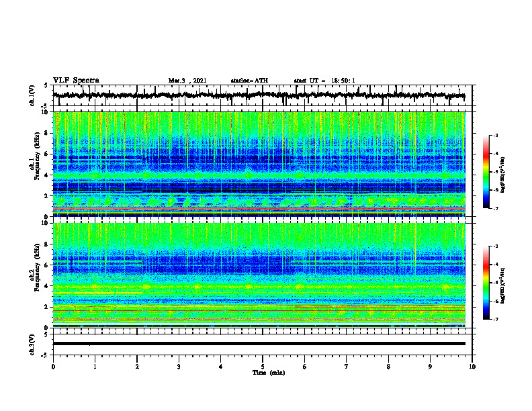Viewport: 532px width, 411px height.
Task: Click time axis tick label "6"
Action: click(305, 367)
